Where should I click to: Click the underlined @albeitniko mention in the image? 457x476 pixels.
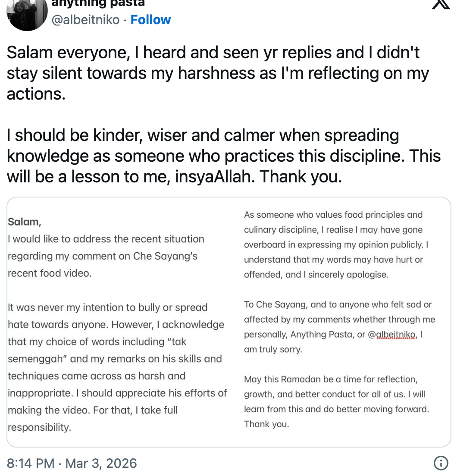pyautogui.click(x=391, y=335)
